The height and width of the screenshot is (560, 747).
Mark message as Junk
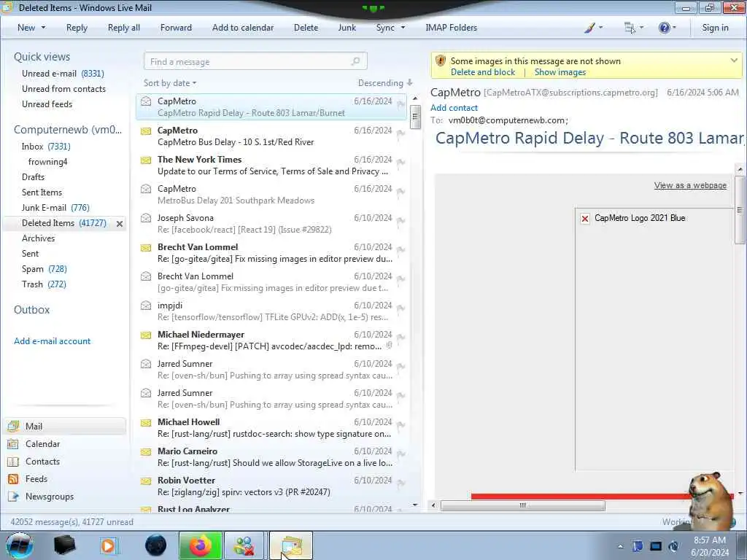coord(347,28)
